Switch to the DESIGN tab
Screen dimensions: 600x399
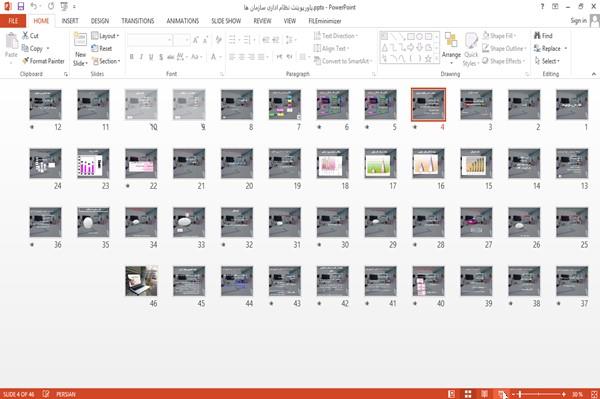tap(99, 21)
